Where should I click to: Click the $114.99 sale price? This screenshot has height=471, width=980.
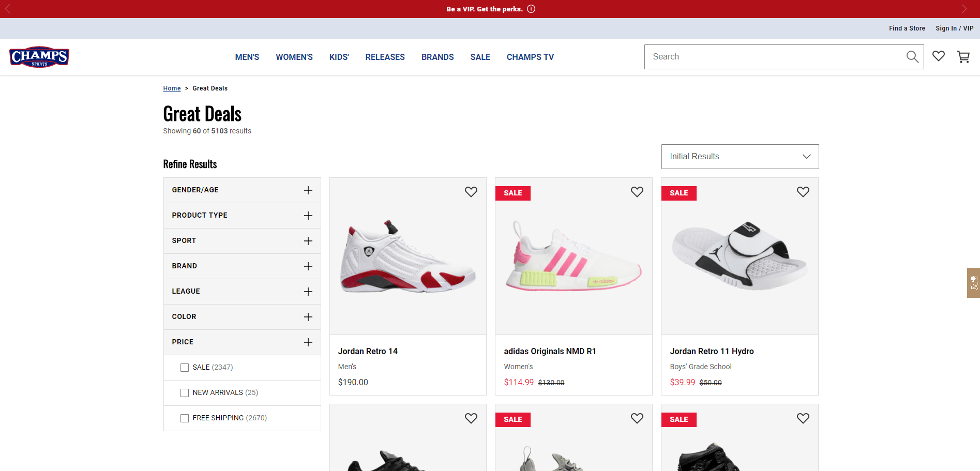tap(519, 382)
